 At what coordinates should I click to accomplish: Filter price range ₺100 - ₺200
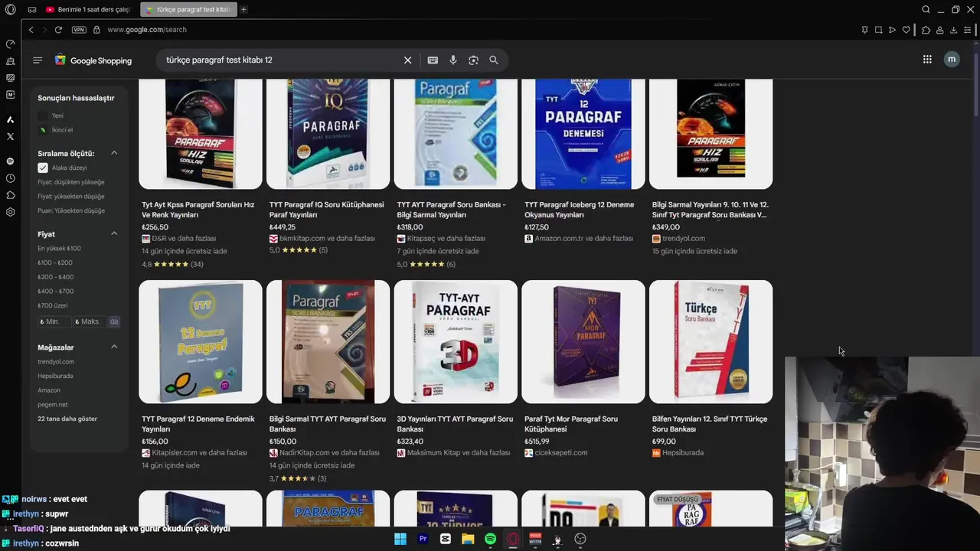click(x=56, y=262)
